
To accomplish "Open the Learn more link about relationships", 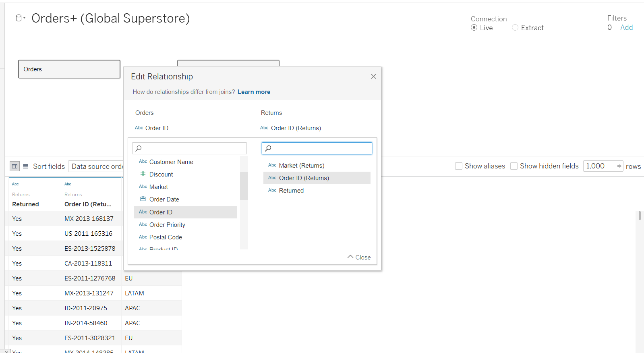I will click(x=254, y=92).
